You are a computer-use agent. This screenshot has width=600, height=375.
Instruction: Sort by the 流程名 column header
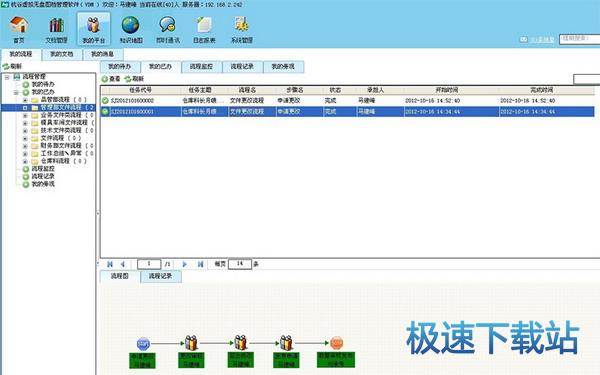click(247, 90)
